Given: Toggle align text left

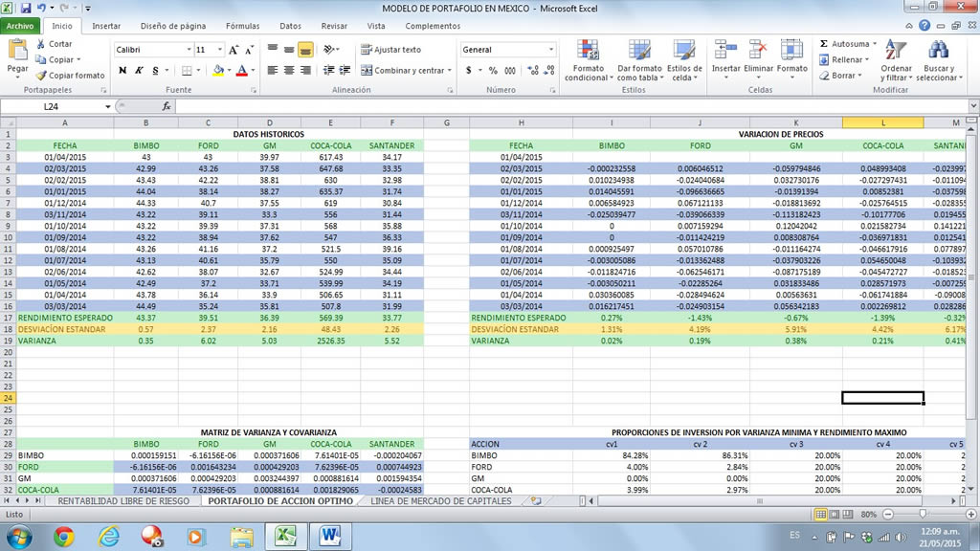Looking at the screenshot, I should coord(273,71).
